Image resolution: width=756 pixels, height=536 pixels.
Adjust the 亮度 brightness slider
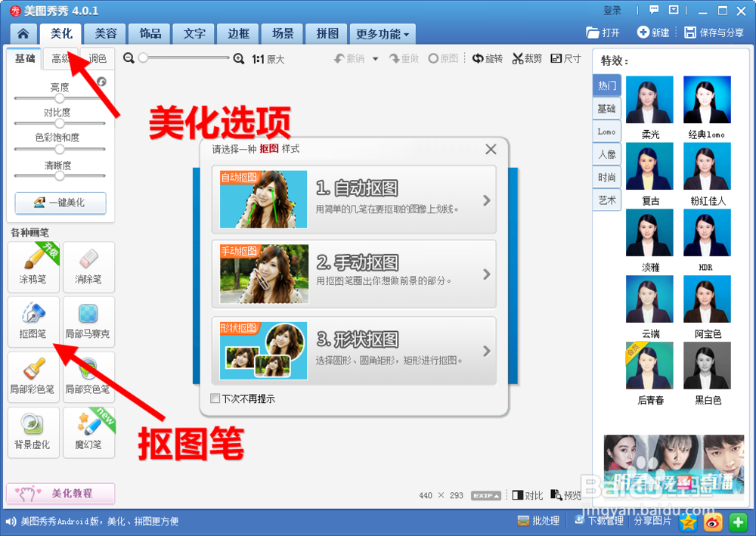(x=60, y=98)
